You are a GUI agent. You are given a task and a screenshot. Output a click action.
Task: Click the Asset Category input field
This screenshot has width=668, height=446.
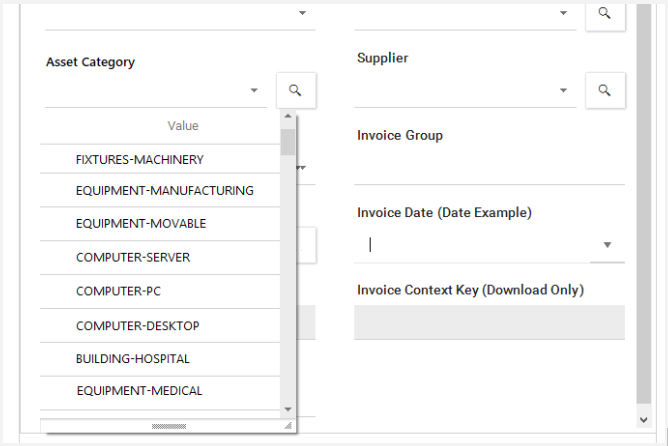point(156,90)
